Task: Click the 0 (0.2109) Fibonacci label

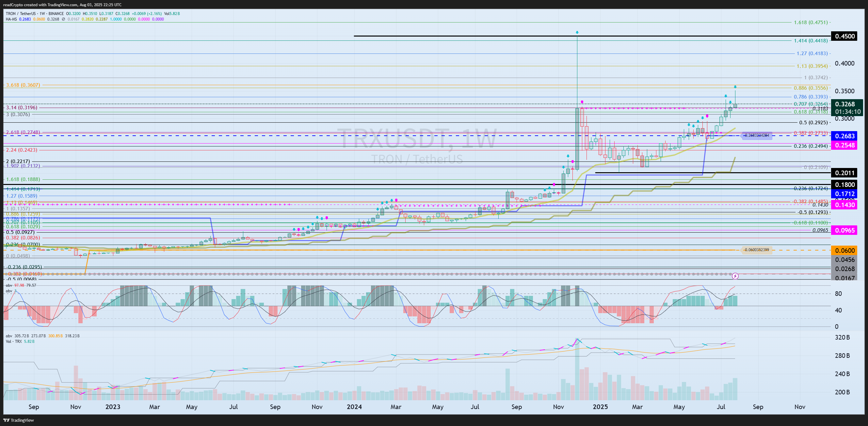Action: pyautogui.click(x=815, y=167)
